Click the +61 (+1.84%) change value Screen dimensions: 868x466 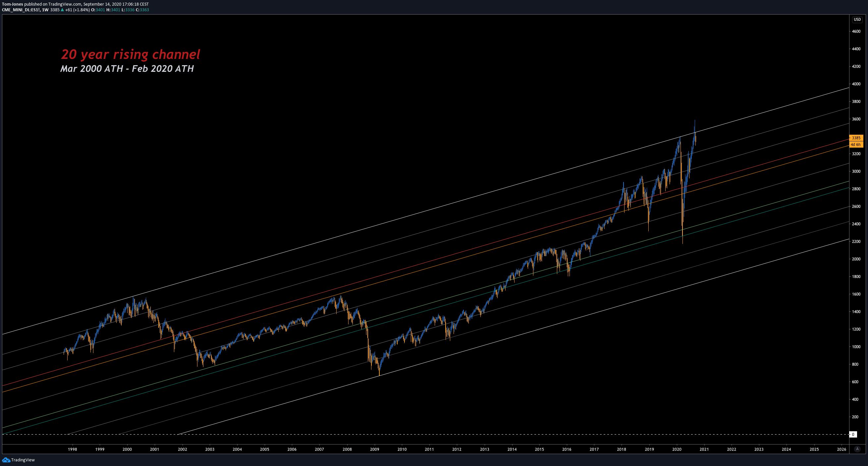pyautogui.click(x=78, y=10)
